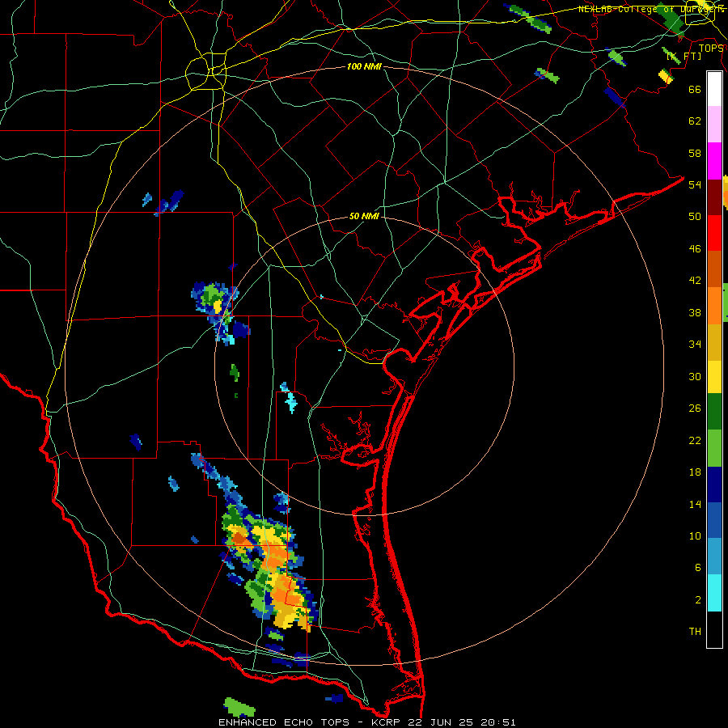Select the "6" legend value
This screenshot has width=728, height=728.
click(698, 568)
